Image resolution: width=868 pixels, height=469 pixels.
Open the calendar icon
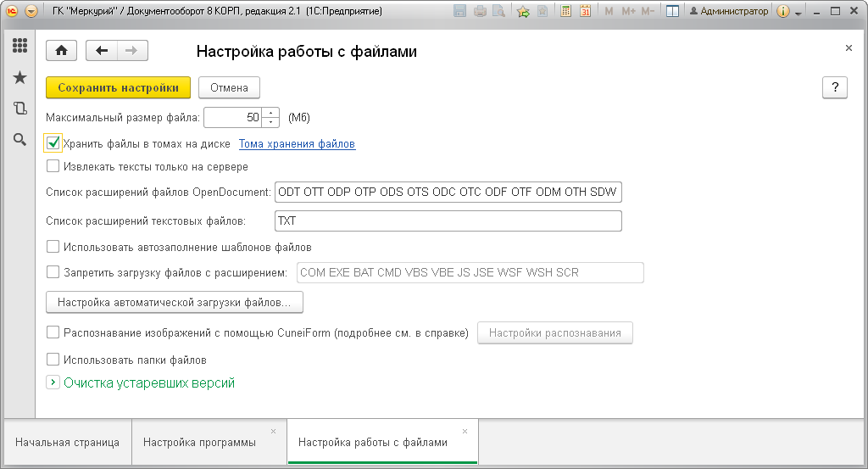(x=585, y=11)
